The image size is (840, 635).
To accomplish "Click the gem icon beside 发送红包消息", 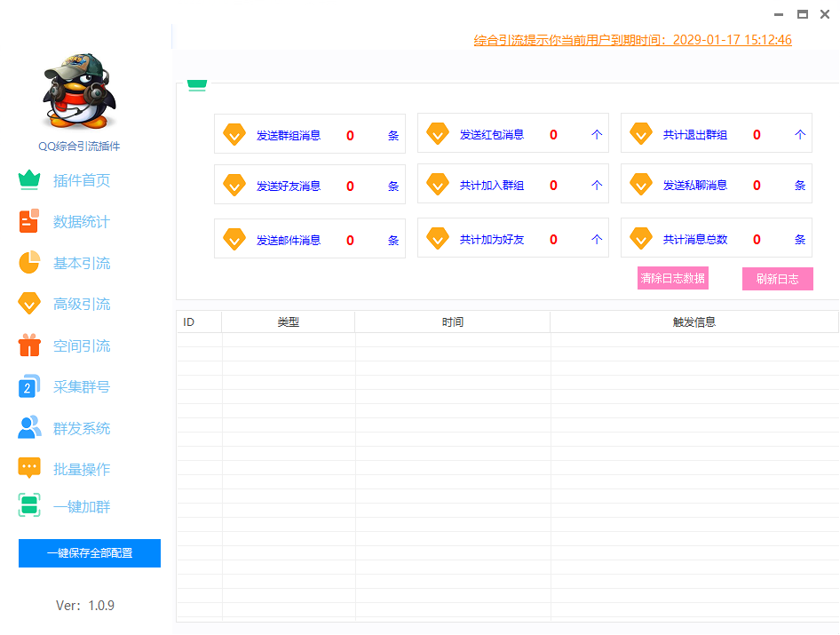I will [x=438, y=134].
